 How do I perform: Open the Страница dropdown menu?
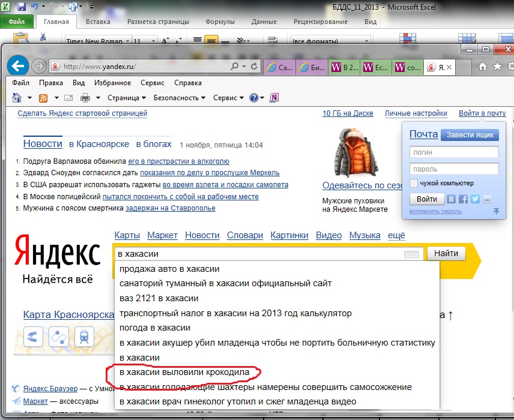tap(127, 98)
